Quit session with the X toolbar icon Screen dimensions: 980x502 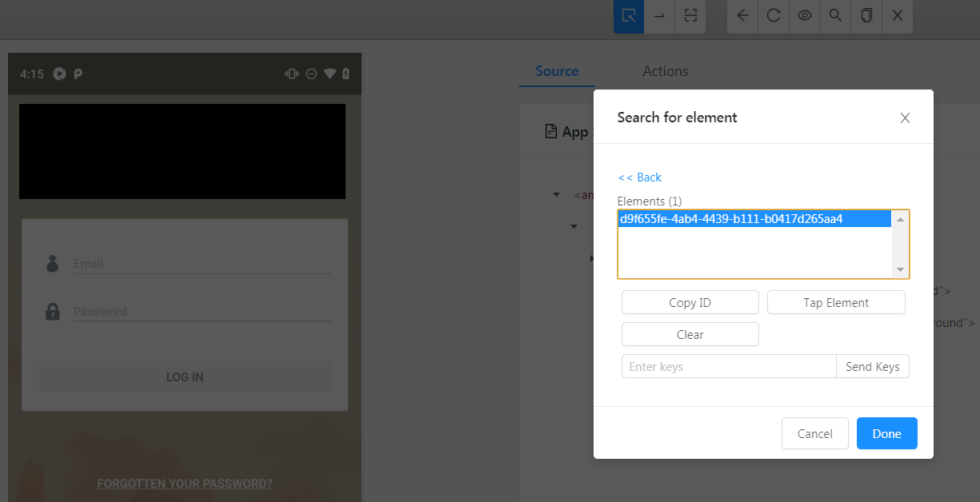pyautogui.click(x=898, y=16)
